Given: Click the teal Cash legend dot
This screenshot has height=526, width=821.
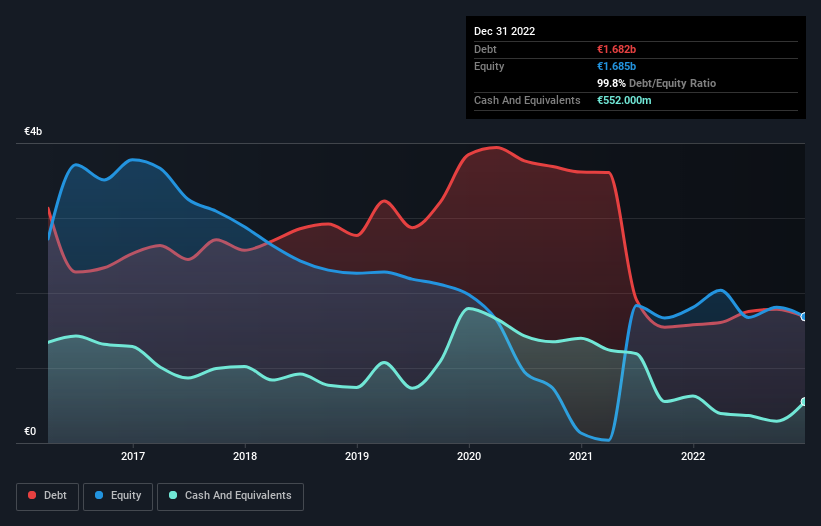Looking at the screenshot, I should (x=173, y=495).
